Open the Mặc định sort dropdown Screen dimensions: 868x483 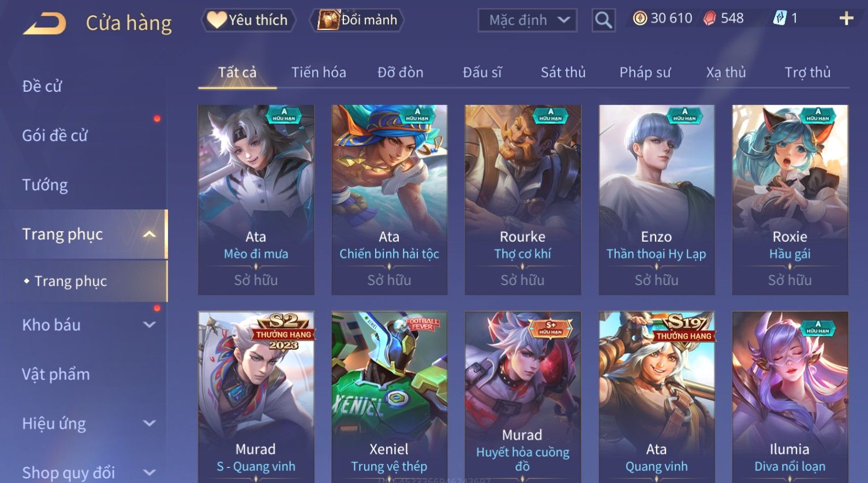527,20
